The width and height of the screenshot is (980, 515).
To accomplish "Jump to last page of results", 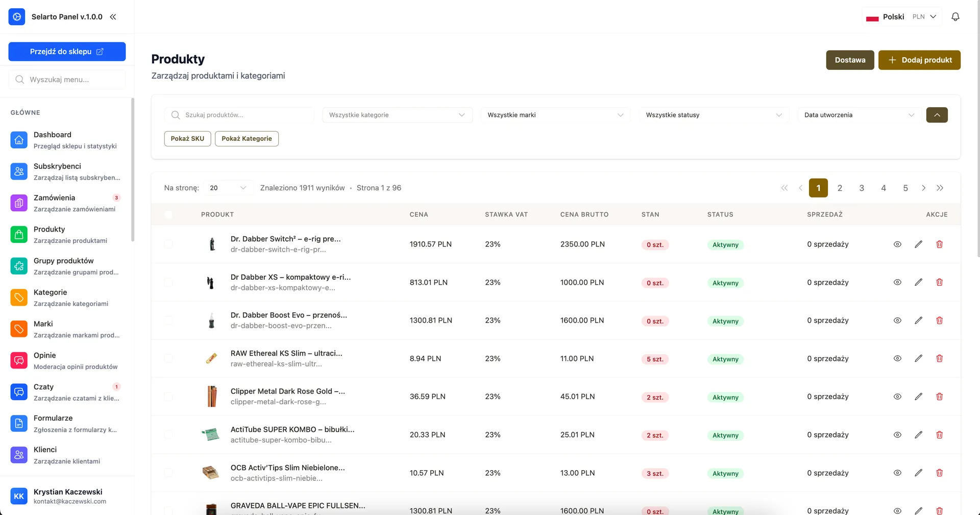I will 940,188.
